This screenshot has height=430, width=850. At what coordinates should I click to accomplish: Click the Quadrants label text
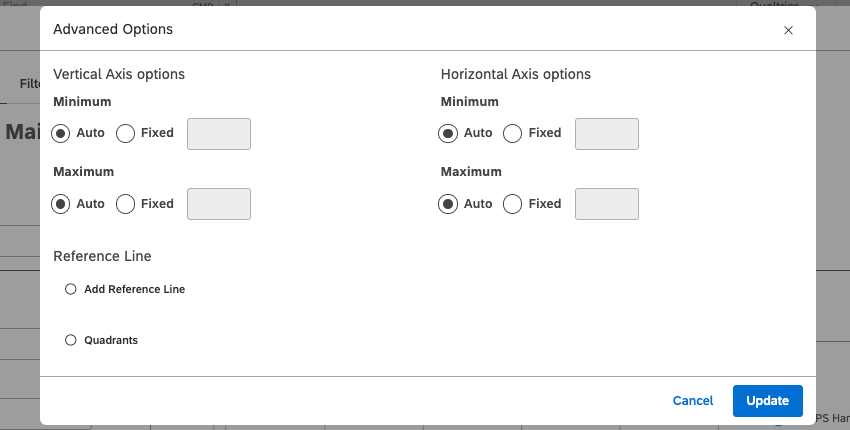[x=111, y=340]
